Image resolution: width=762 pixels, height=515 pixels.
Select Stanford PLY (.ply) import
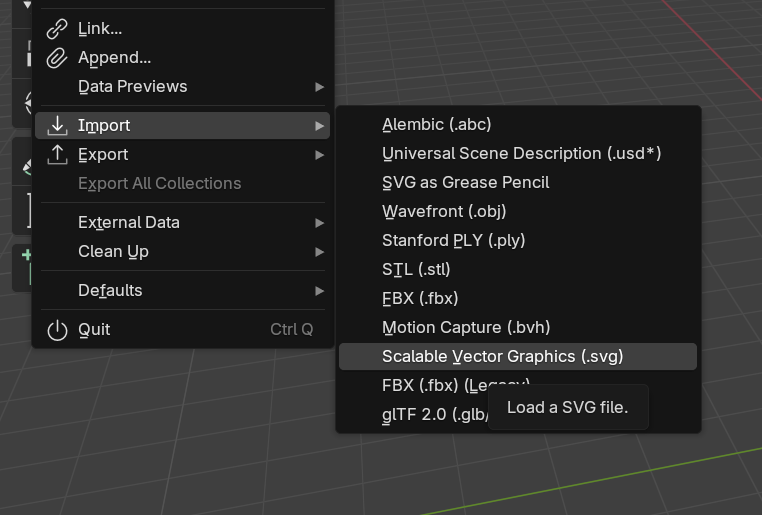pos(453,241)
